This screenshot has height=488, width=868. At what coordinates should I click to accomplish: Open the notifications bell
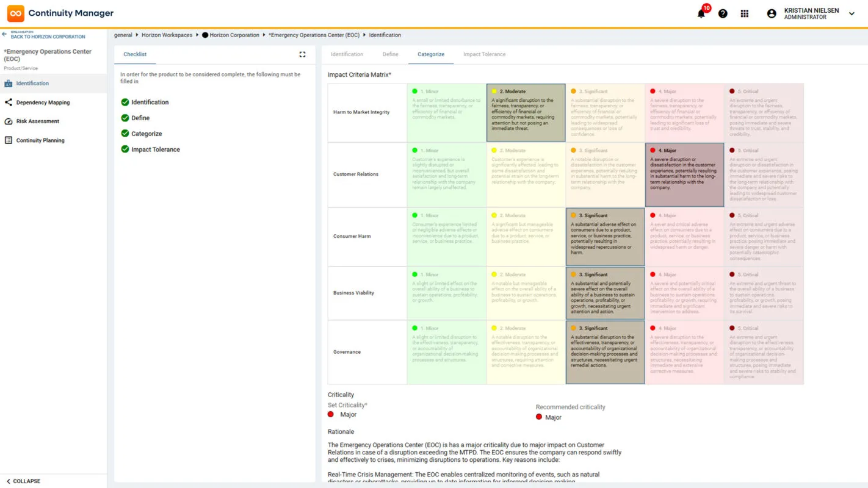click(701, 13)
